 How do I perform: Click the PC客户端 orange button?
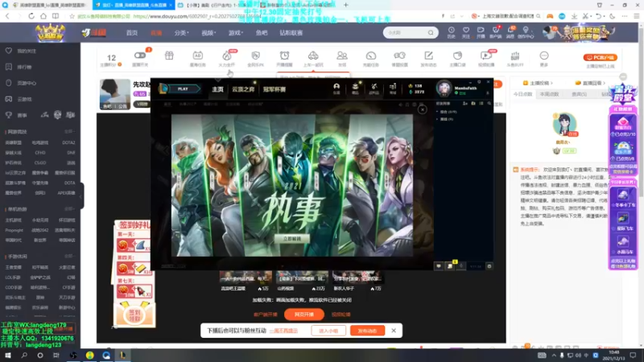(600, 57)
